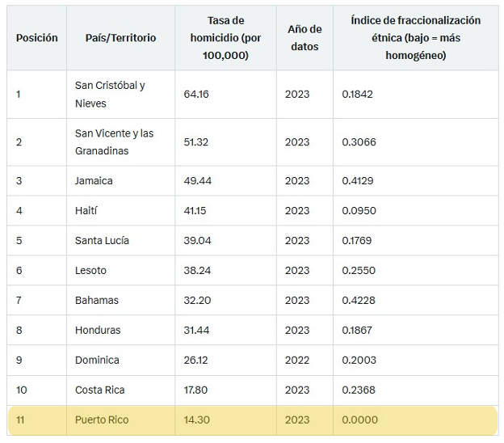Click the Tasa de homicidio header

pos(225,38)
